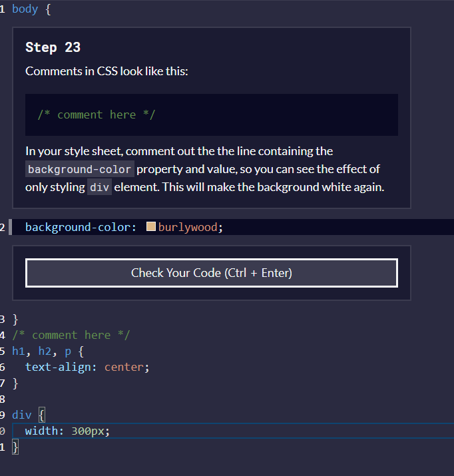The height and width of the screenshot is (476, 454).
Task: Click the center value of text-align
Action: pyautogui.click(x=124, y=367)
